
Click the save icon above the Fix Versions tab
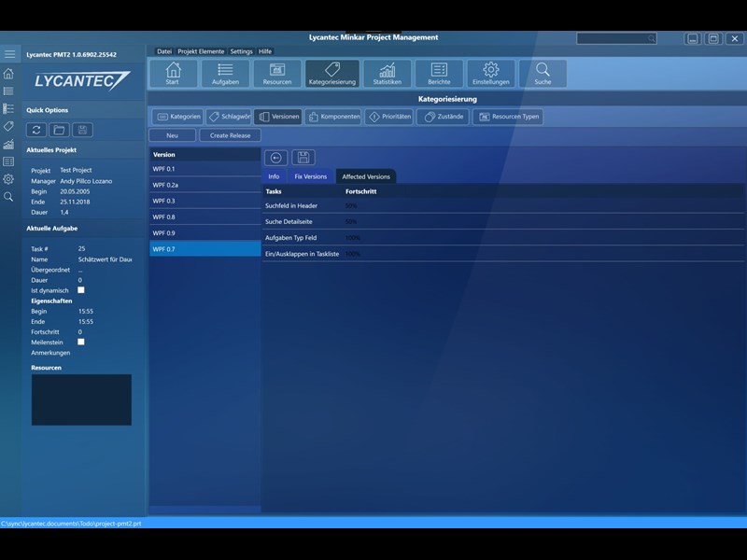303,158
